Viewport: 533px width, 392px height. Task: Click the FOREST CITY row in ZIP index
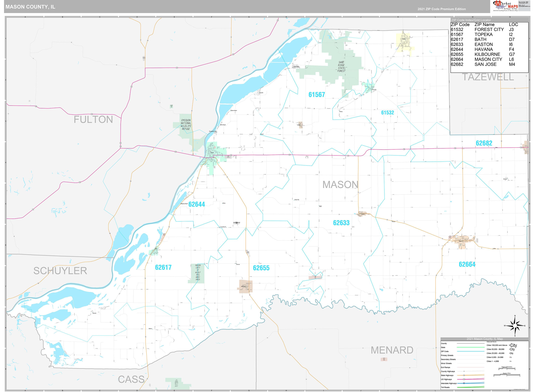(489, 29)
